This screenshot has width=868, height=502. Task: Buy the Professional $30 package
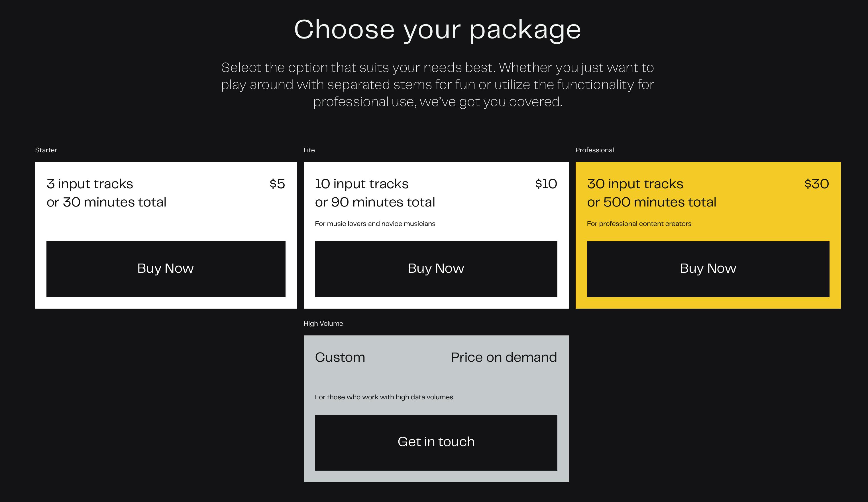point(708,269)
